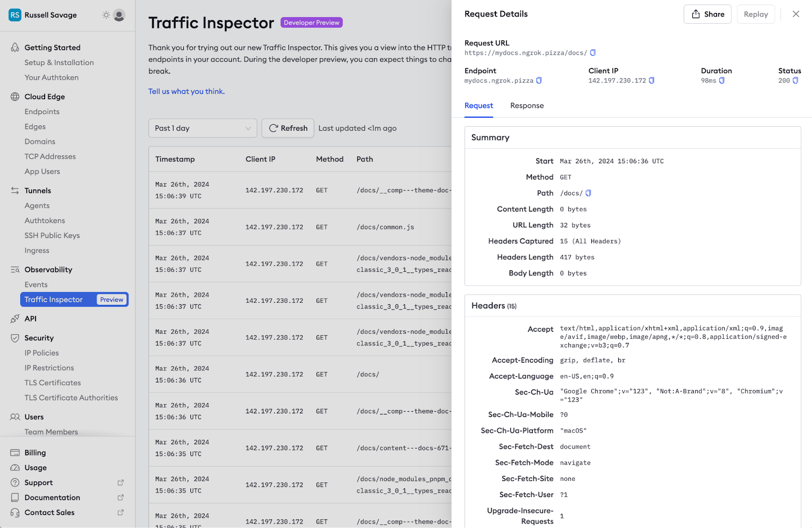Copy the Client IP with the copy icon
This screenshot has height=528, width=812.
[x=652, y=80]
